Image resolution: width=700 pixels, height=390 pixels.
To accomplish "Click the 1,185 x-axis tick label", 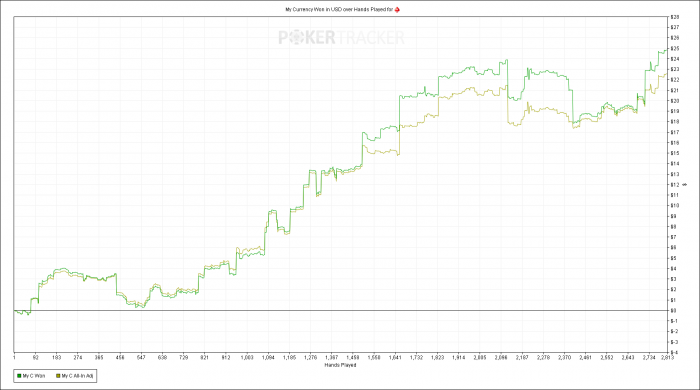I will [289, 357].
